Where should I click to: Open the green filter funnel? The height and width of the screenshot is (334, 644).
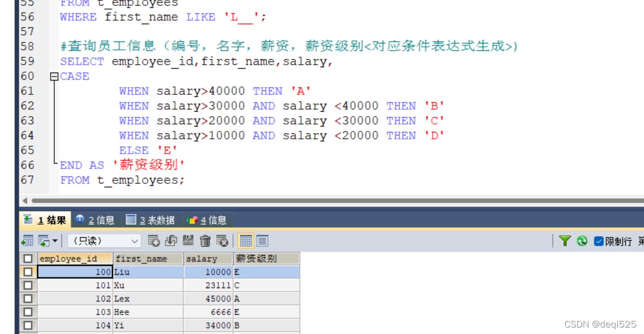564,241
